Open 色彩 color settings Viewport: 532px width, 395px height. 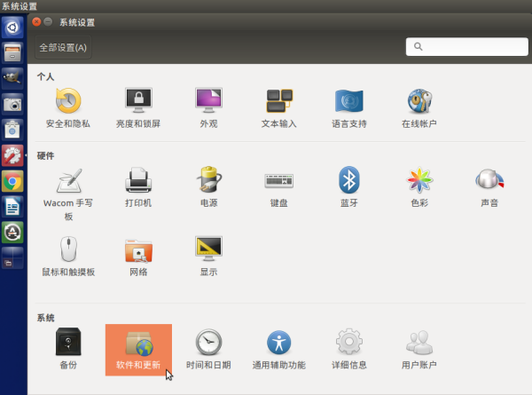click(419, 187)
